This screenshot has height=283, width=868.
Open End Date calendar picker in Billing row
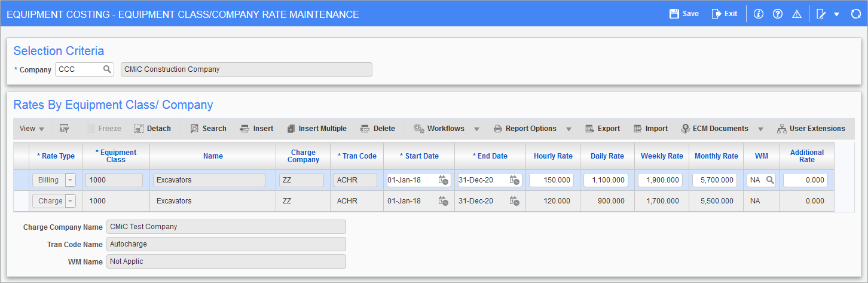click(514, 180)
